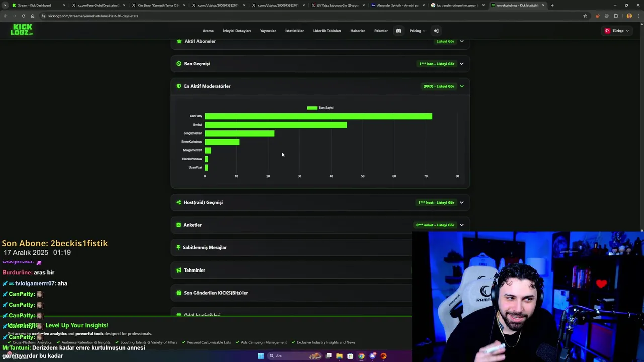Click 'anket - Listeyi Gör' link

[x=435, y=225]
